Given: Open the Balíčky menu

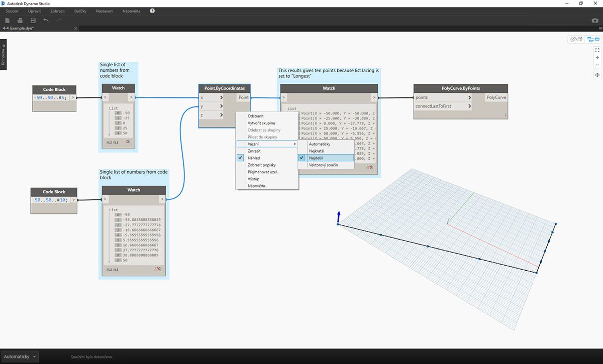Looking at the screenshot, I should (x=81, y=11).
